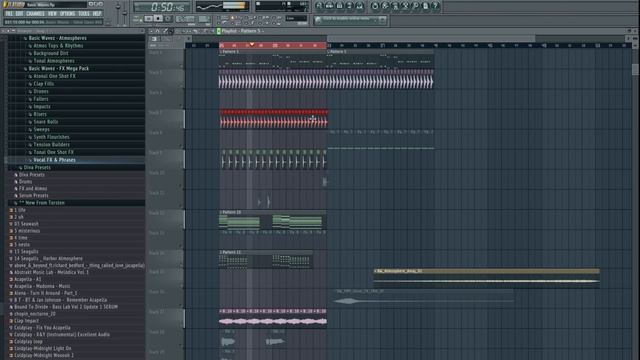Expand the Clap Fills folder
Image resolution: width=640 pixels, height=360 pixels.
tap(43, 84)
